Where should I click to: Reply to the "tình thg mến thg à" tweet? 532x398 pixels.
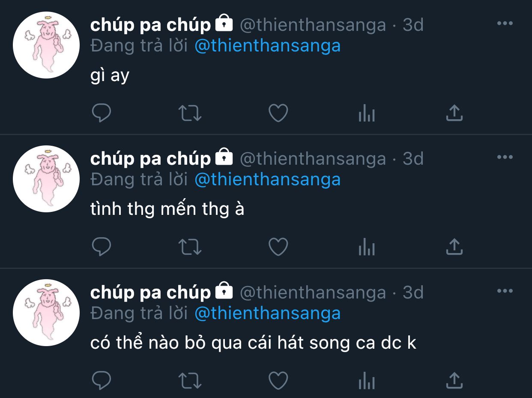coord(102,247)
